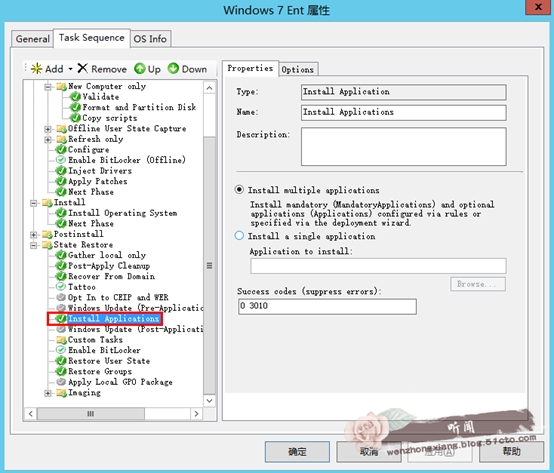Switch to the Task Sequence tab
554x473 pixels.
point(92,38)
